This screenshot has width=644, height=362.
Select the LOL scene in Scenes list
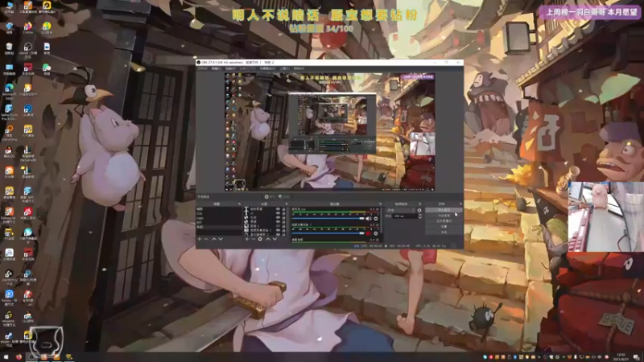tap(219, 213)
